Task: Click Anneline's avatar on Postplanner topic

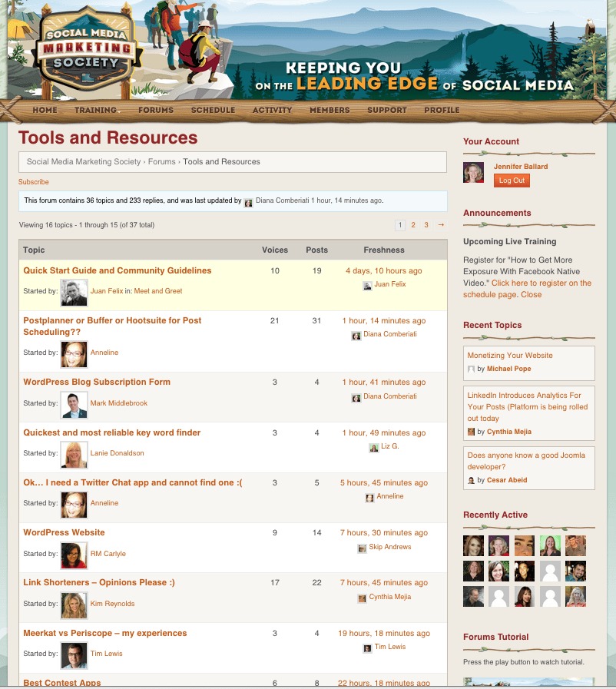Action: coord(74,354)
